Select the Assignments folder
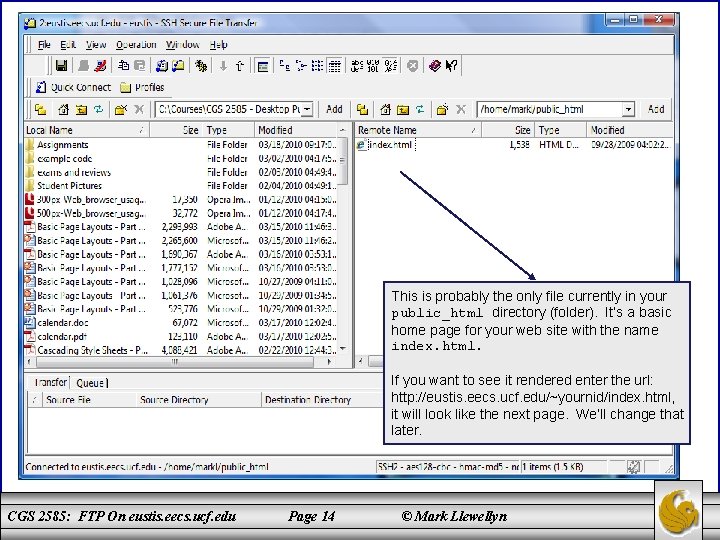The height and width of the screenshot is (540, 720). (x=62, y=145)
